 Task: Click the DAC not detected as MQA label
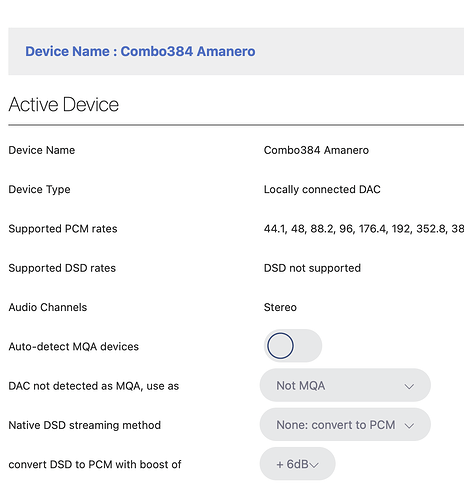coord(94,386)
